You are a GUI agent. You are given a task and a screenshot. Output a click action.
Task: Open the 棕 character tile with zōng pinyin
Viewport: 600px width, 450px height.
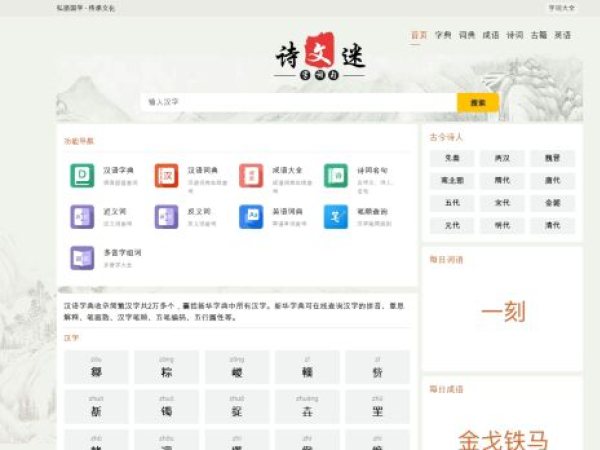[166, 367]
